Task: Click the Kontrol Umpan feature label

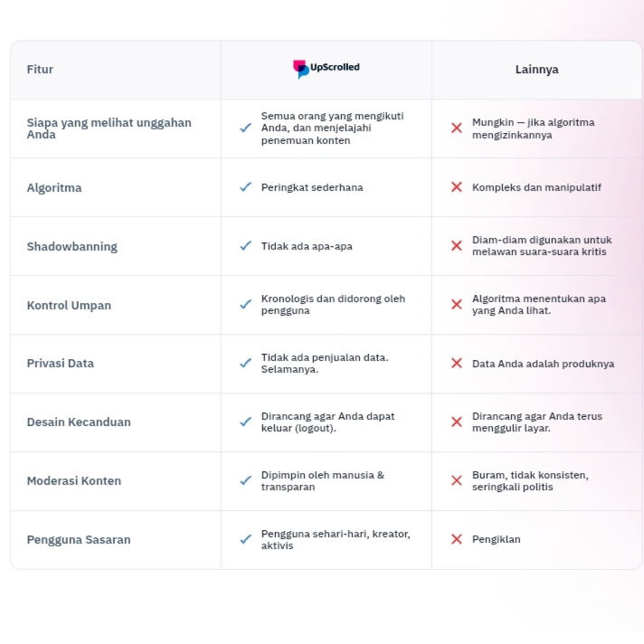Action: point(69,306)
